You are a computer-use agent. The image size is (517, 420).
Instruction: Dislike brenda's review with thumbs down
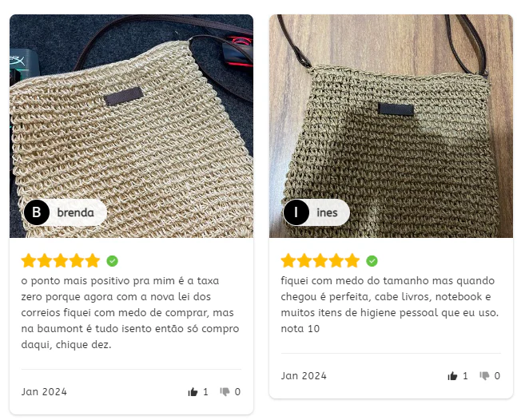coord(225,392)
